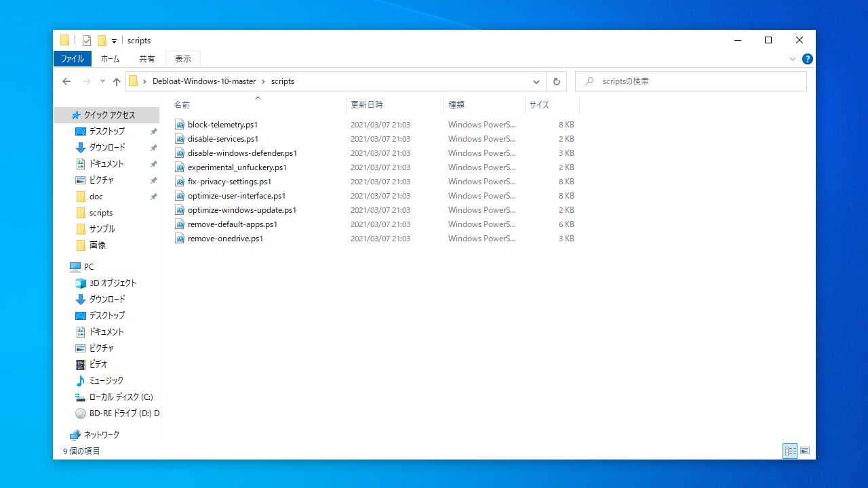868x488 pixels.
Task: Sort by 名前 column header
Action: [x=258, y=105]
